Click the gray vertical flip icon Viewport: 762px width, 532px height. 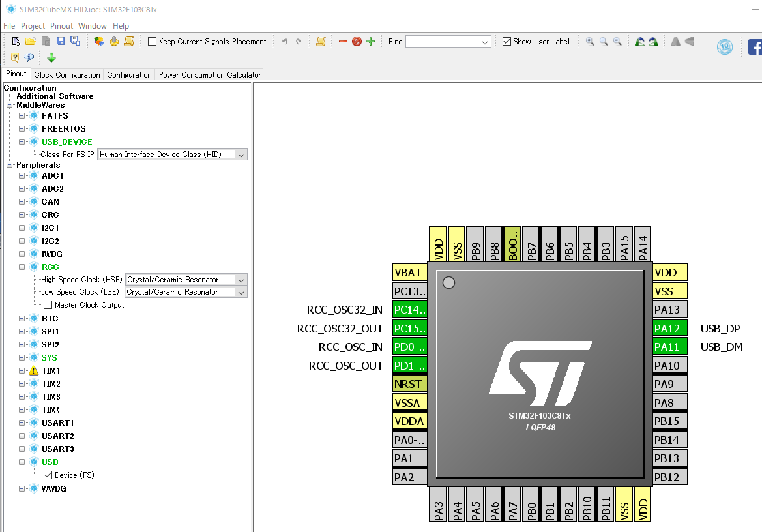pyautogui.click(x=690, y=42)
